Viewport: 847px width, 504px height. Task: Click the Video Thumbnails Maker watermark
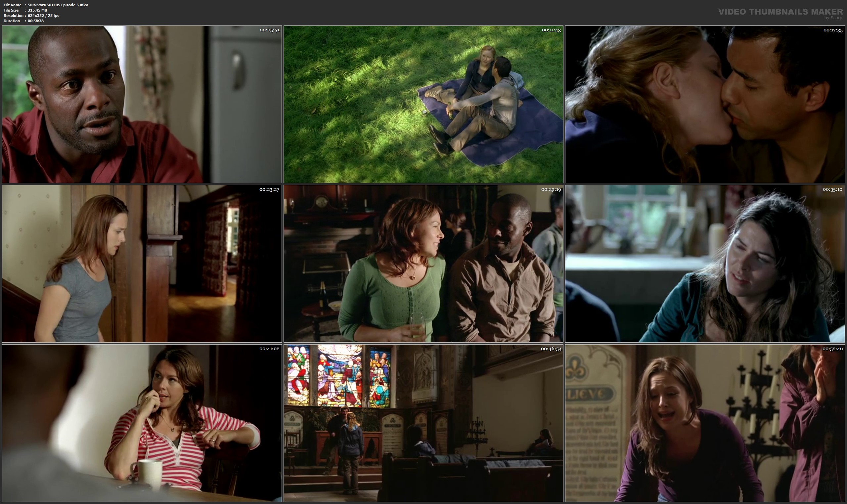coord(780,12)
